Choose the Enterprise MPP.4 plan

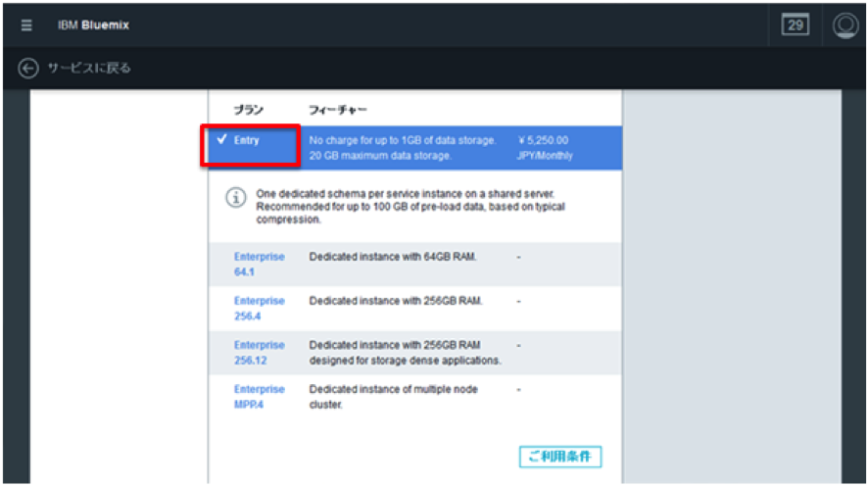259,397
